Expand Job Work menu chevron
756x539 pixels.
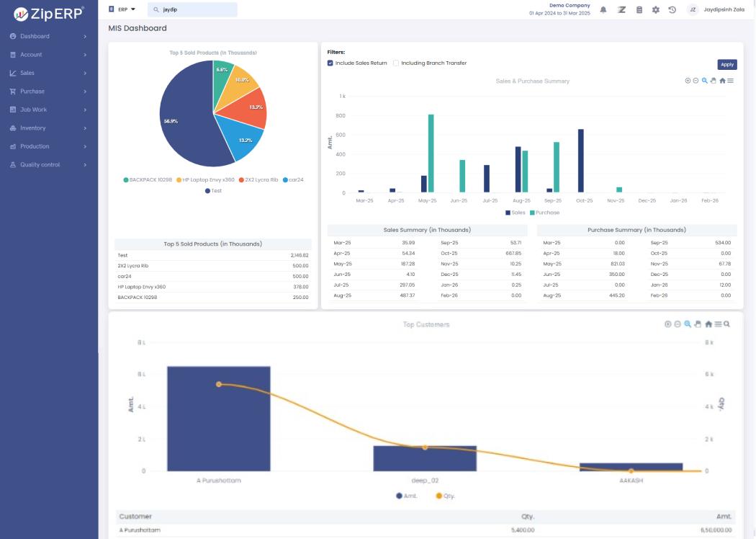pyautogui.click(x=85, y=110)
